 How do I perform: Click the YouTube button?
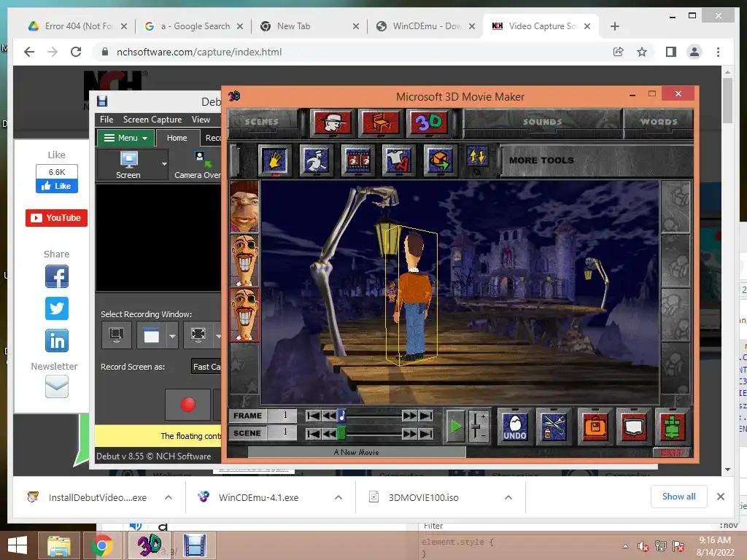pyautogui.click(x=56, y=217)
